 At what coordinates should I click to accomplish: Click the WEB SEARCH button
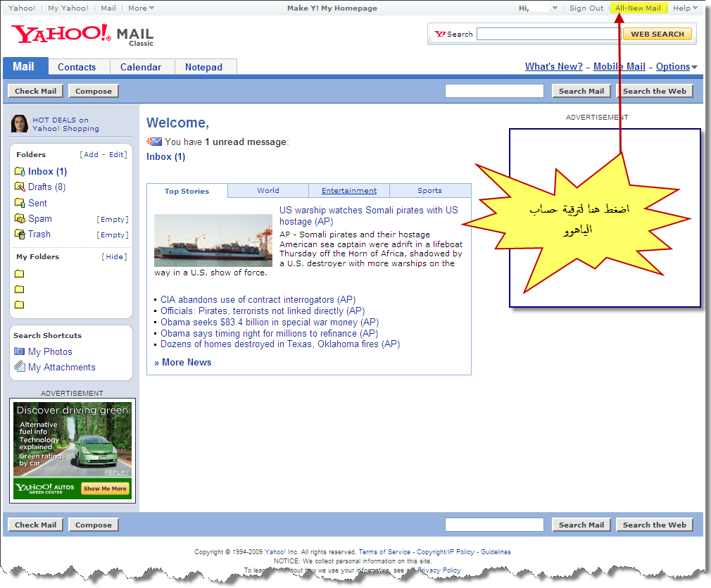[657, 34]
